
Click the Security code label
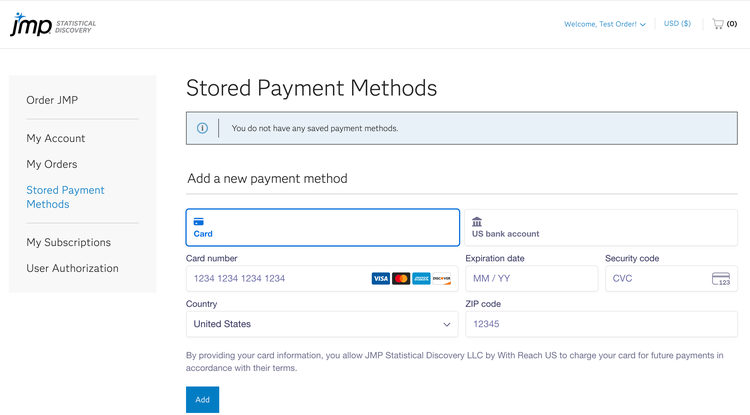(x=632, y=258)
